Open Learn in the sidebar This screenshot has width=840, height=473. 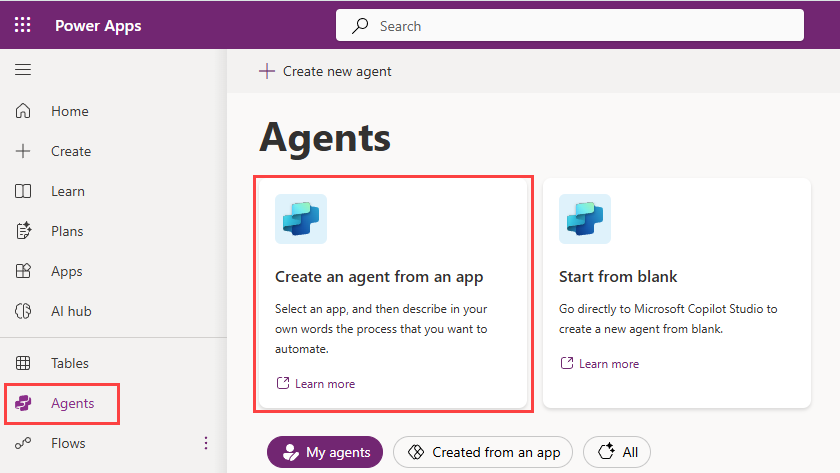[68, 191]
